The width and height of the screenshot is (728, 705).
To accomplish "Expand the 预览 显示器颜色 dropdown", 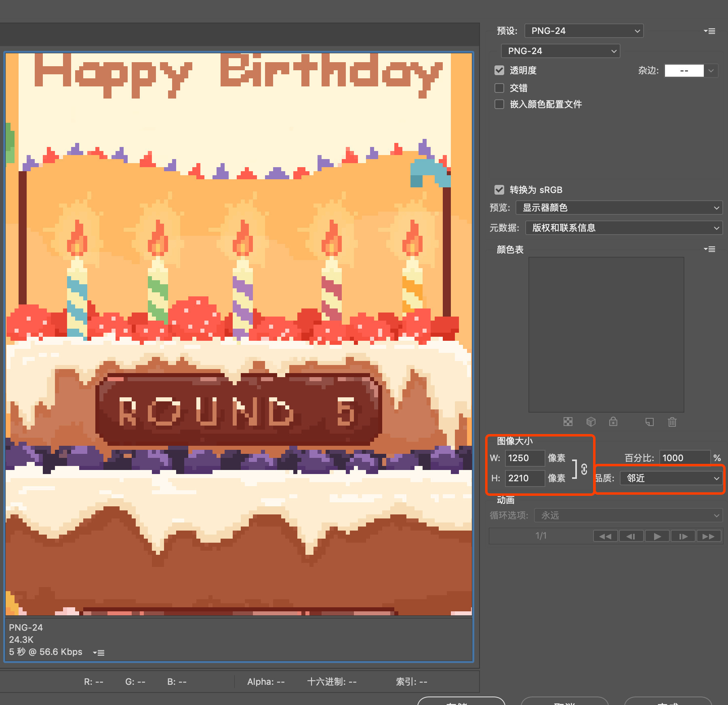I will click(619, 208).
